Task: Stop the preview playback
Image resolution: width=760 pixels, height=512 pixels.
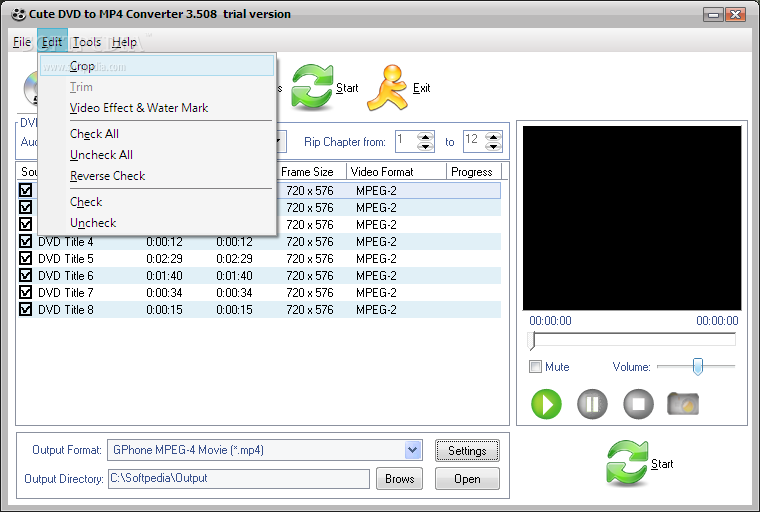Action: click(638, 403)
